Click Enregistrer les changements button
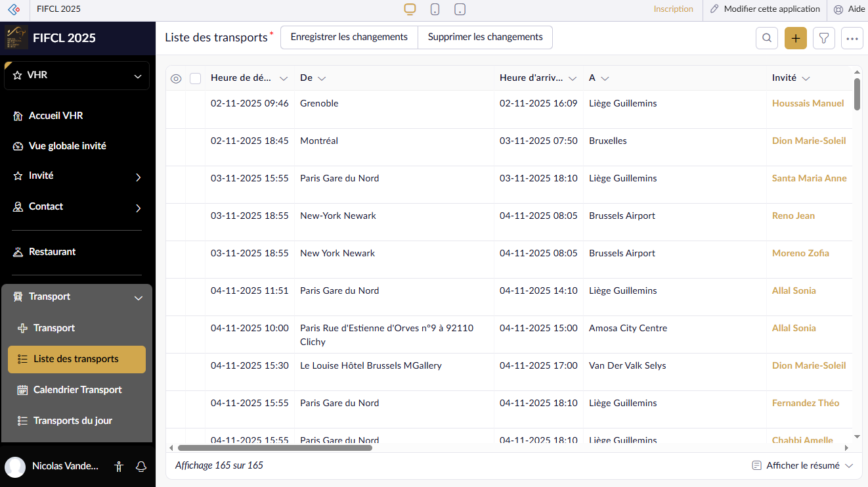This screenshot has width=868, height=487. tap(349, 37)
